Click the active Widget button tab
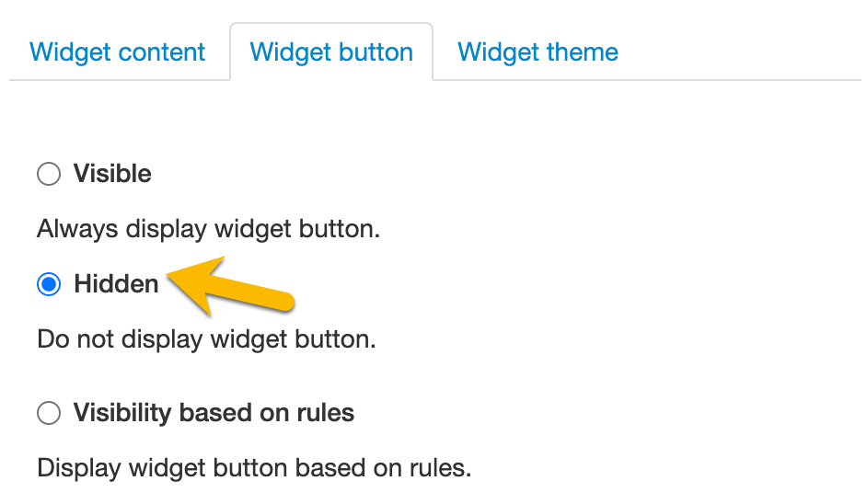 [331, 52]
